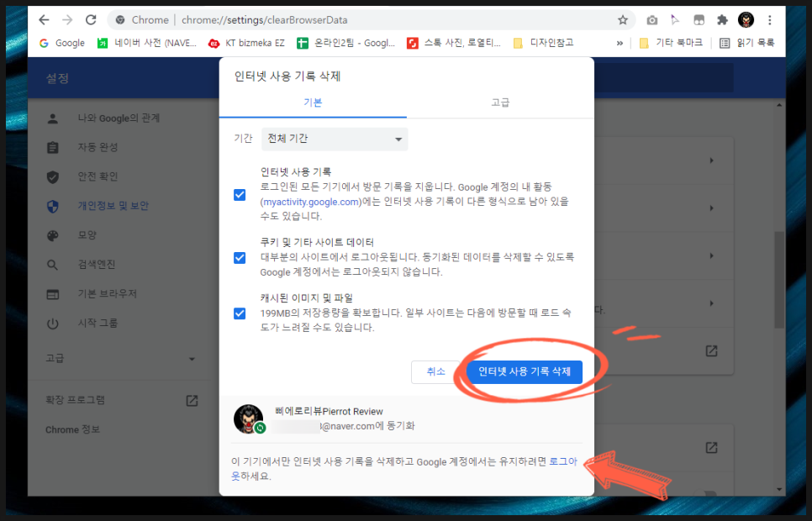
Task: Click the cursor pointer extension icon
Action: click(675, 20)
